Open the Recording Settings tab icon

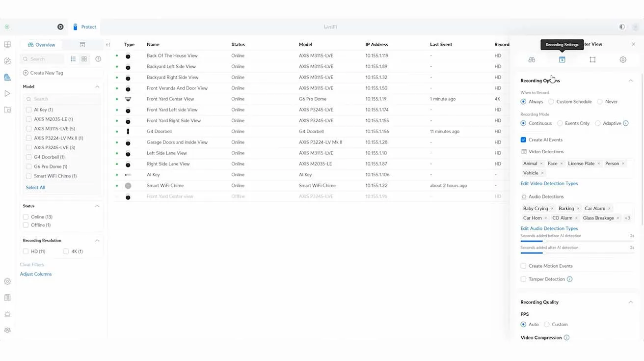(x=562, y=59)
